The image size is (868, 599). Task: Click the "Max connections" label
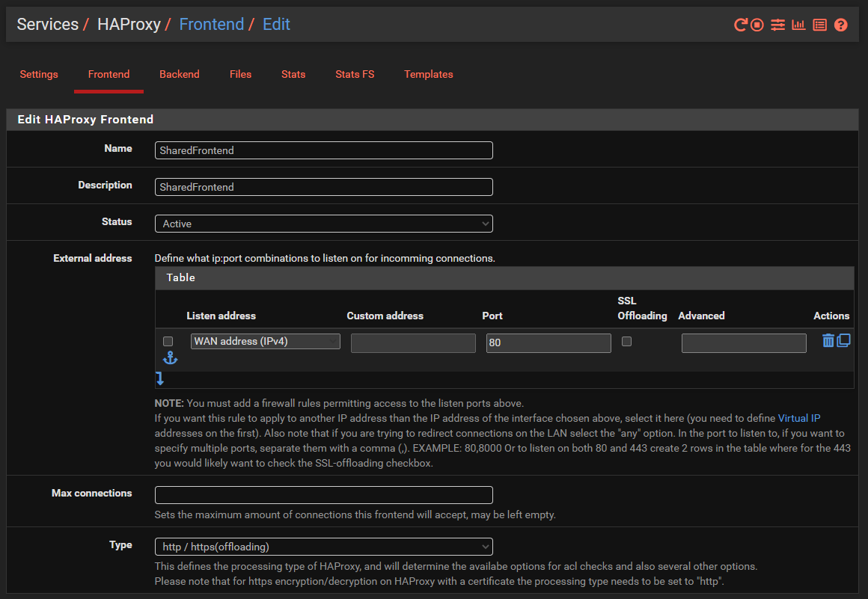pyautogui.click(x=92, y=493)
